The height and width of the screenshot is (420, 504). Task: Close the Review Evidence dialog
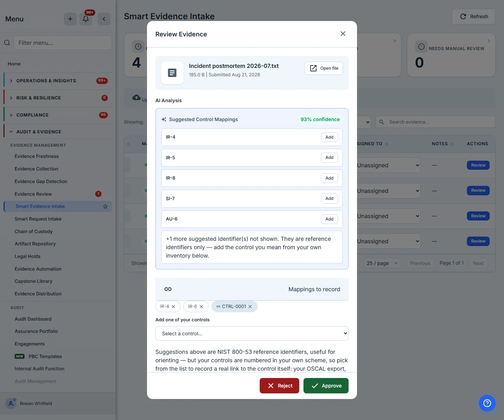click(x=343, y=34)
